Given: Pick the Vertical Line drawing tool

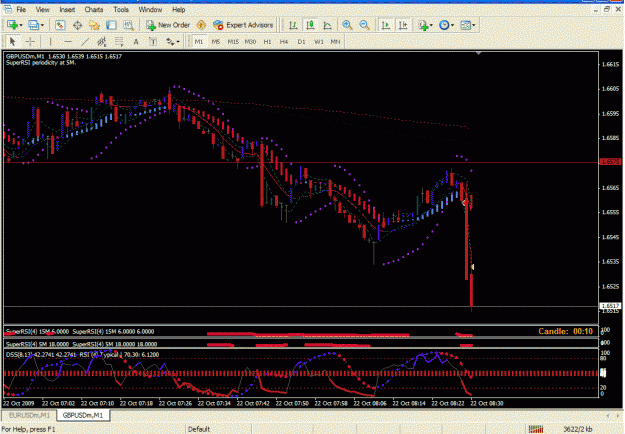Looking at the screenshot, I should tap(51, 41).
